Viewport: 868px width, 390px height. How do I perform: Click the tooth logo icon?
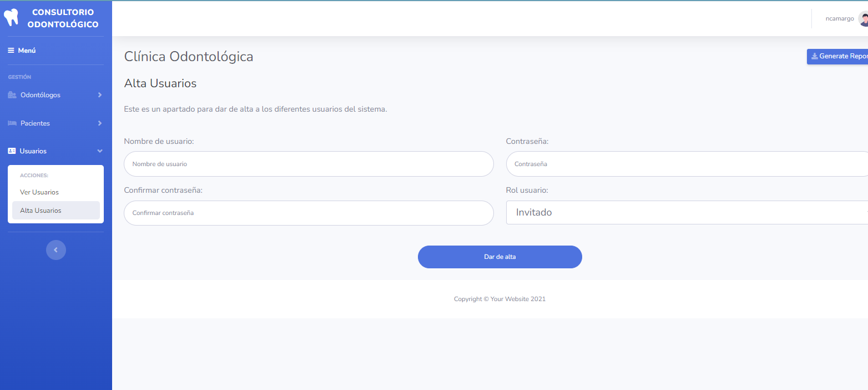11,17
